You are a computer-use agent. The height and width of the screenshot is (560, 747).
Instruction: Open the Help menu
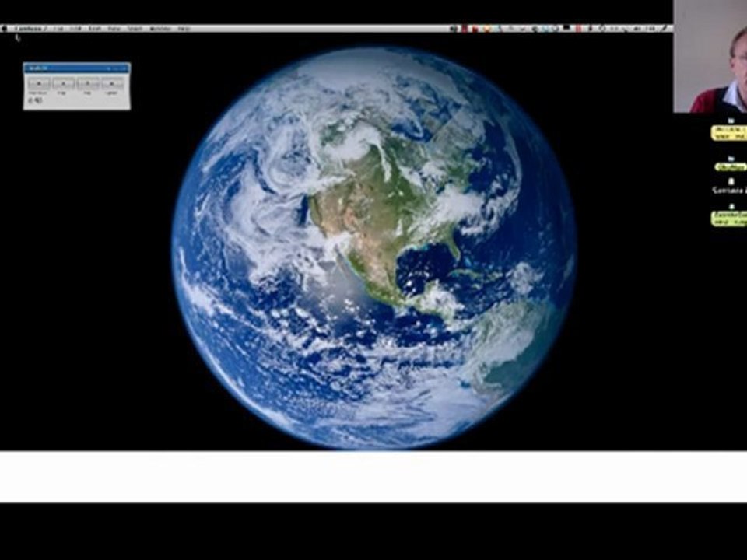pyautogui.click(x=184, y=29)
